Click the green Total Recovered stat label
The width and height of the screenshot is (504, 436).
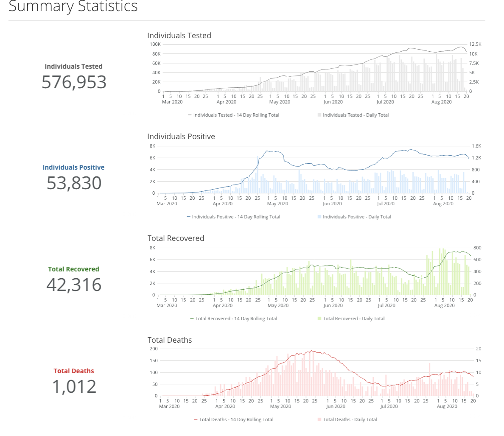pyautogui.click(x=73, y=269)
